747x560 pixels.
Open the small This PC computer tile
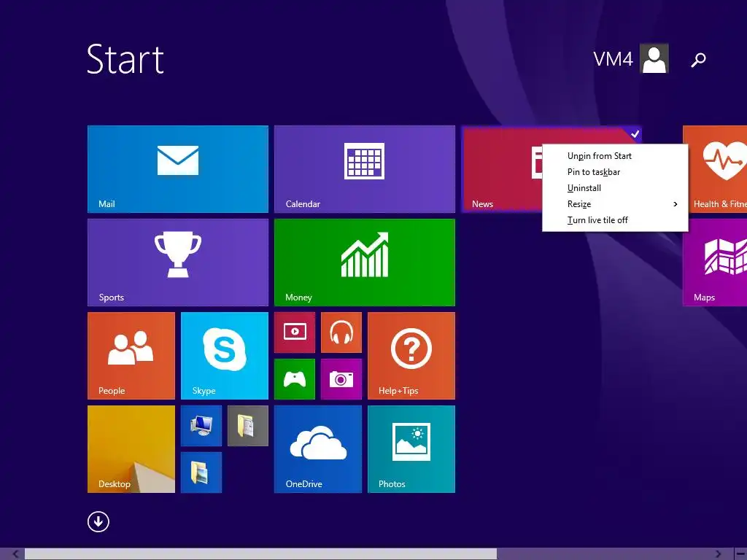click(x=201, y=426)
